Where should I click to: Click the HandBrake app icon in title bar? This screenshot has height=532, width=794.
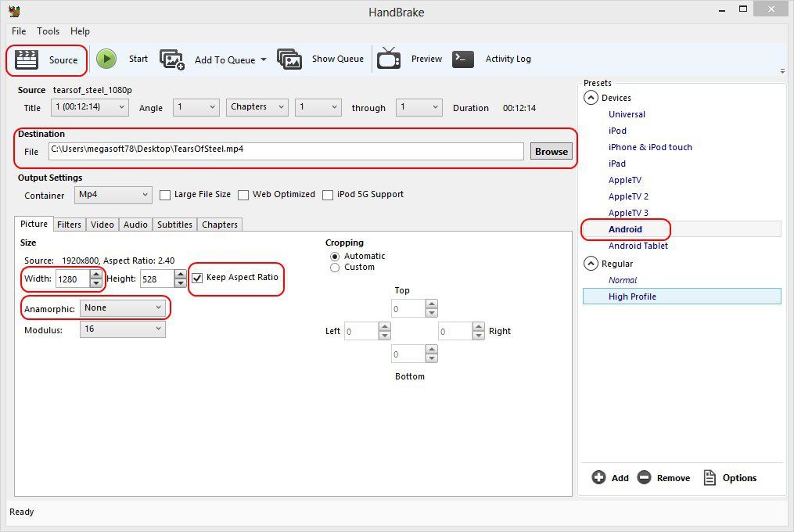[14, 12]
